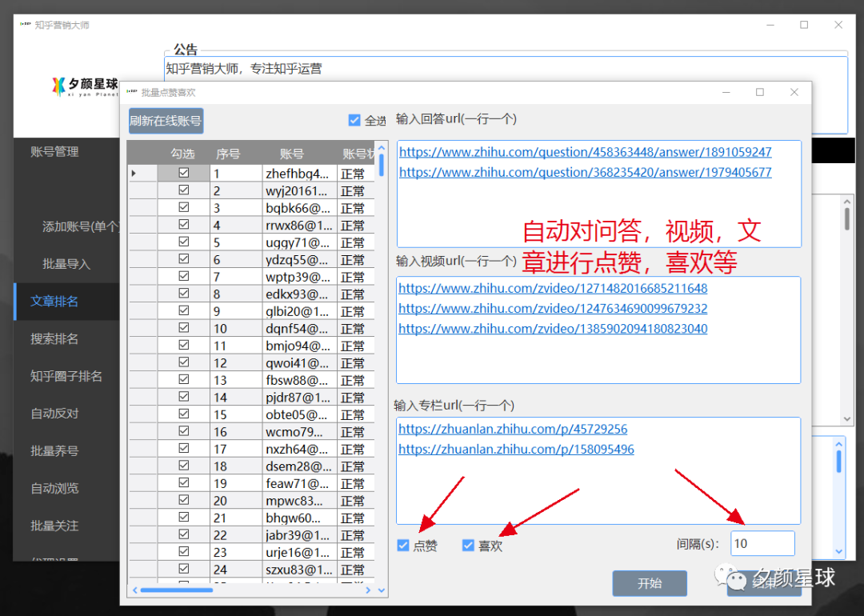The height and width of the screenshot is (616, 864).
Task: Click the account table's bottom scroll-down arrow
Action: pyautogui.click(x=382, y=590)
